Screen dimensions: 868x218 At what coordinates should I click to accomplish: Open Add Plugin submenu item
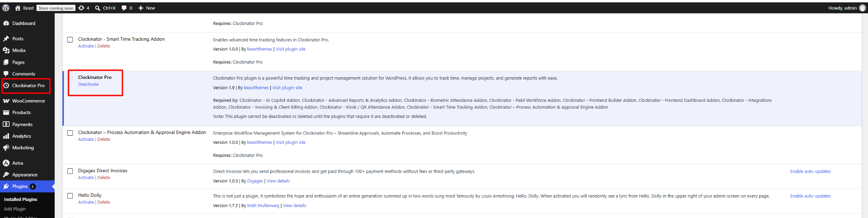(15, 209)
